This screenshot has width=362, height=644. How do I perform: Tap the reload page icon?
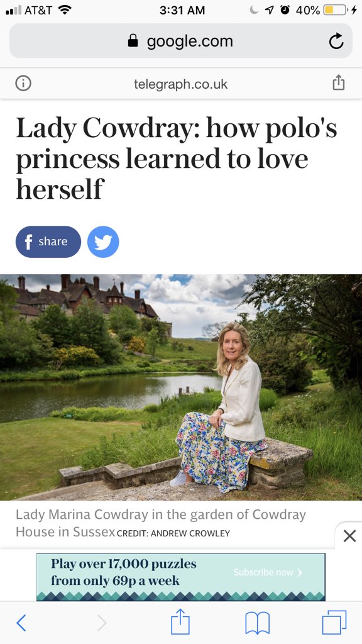(x=336, y=41)
